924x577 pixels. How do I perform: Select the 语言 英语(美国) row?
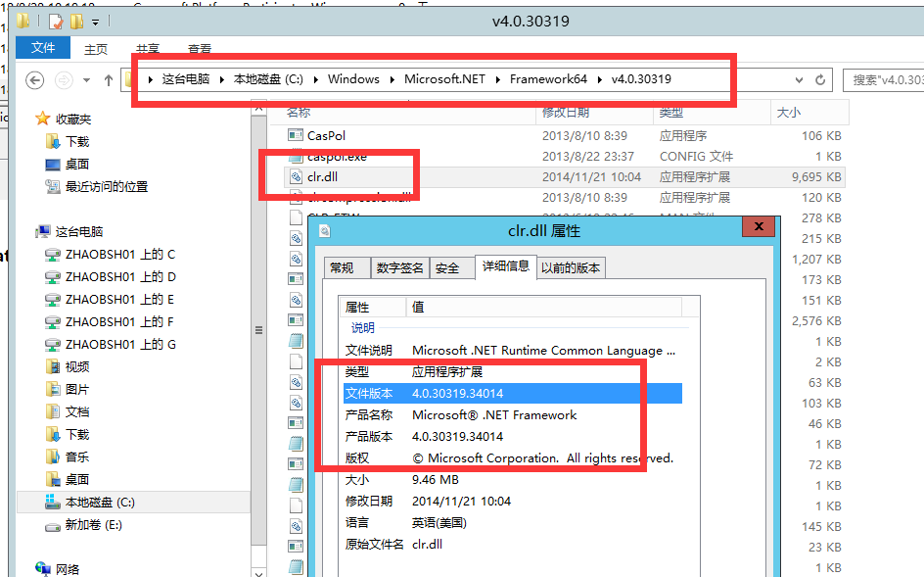512,523
